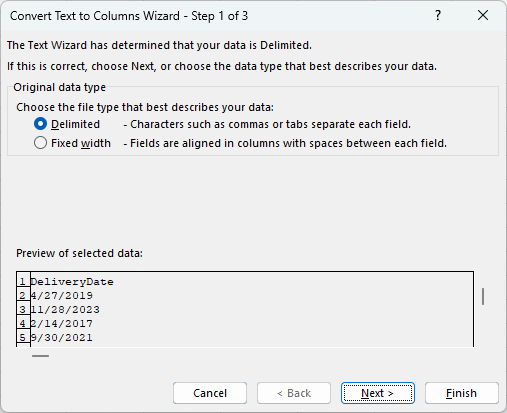
Task: Click the preview horizontal scrollbar thumb
Action: point(40,356)
